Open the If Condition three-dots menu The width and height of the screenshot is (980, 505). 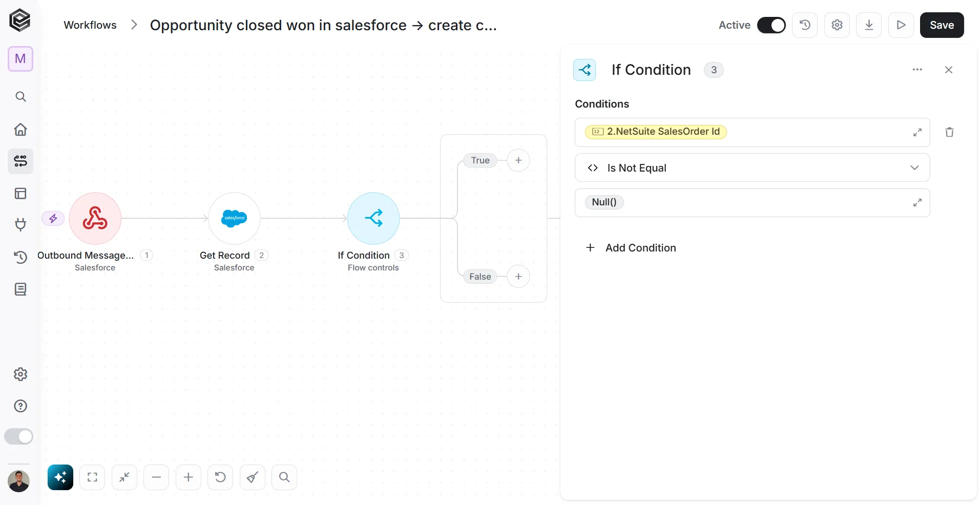pos(918,70)
